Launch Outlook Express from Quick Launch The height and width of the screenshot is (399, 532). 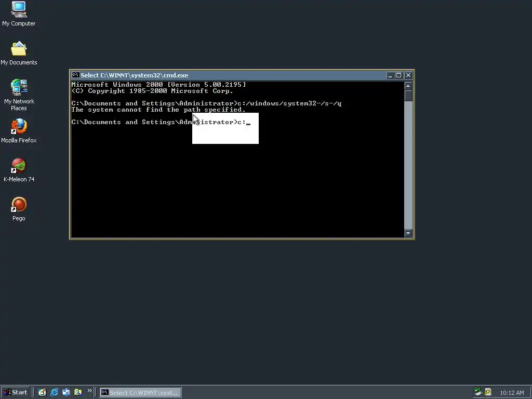66,393
